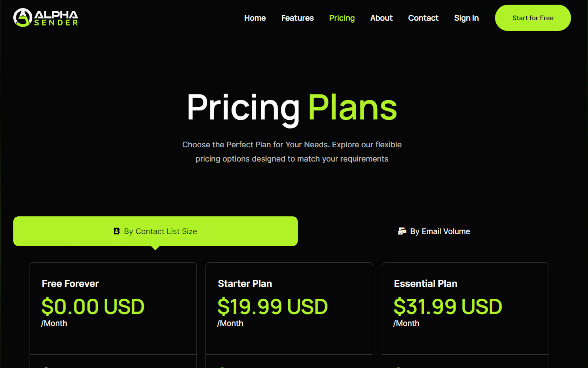Open the Features navigation link
Image resolution: width=588 pixels, height=368 pixels.
[x=297, y=18]
